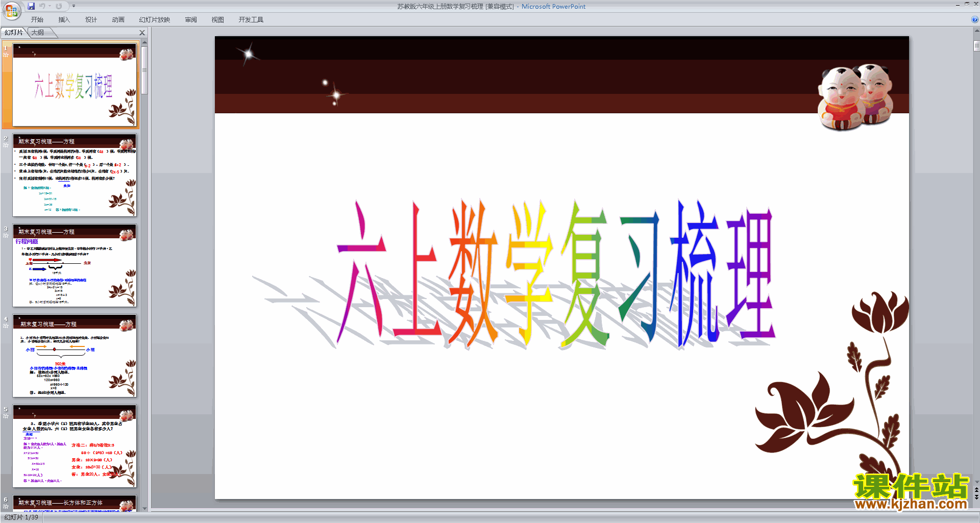The height and width of the screenshot is (523, 980).
Task: Select slide 2 thumbnail 期末复习梳理——方程
Action: (75, 175)
